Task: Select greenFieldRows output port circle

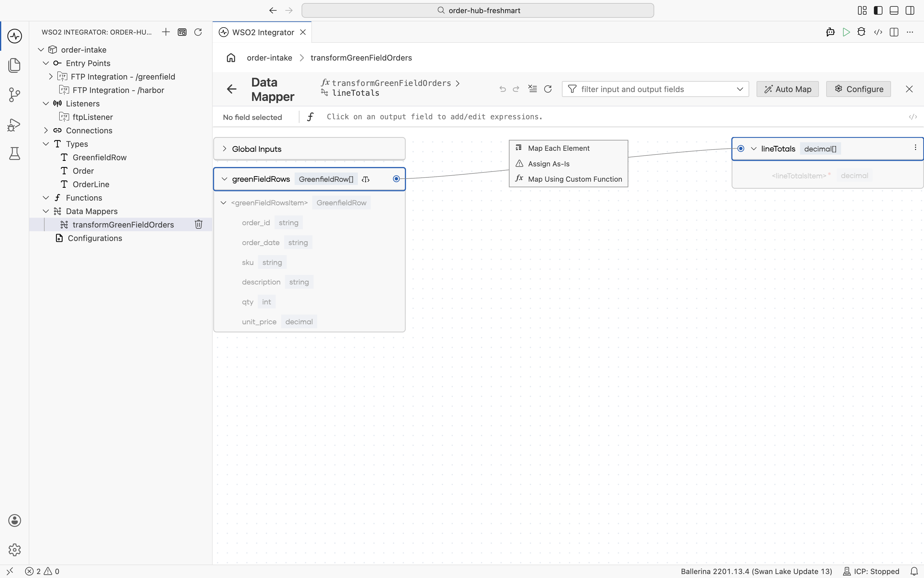Action: point(396,179)
